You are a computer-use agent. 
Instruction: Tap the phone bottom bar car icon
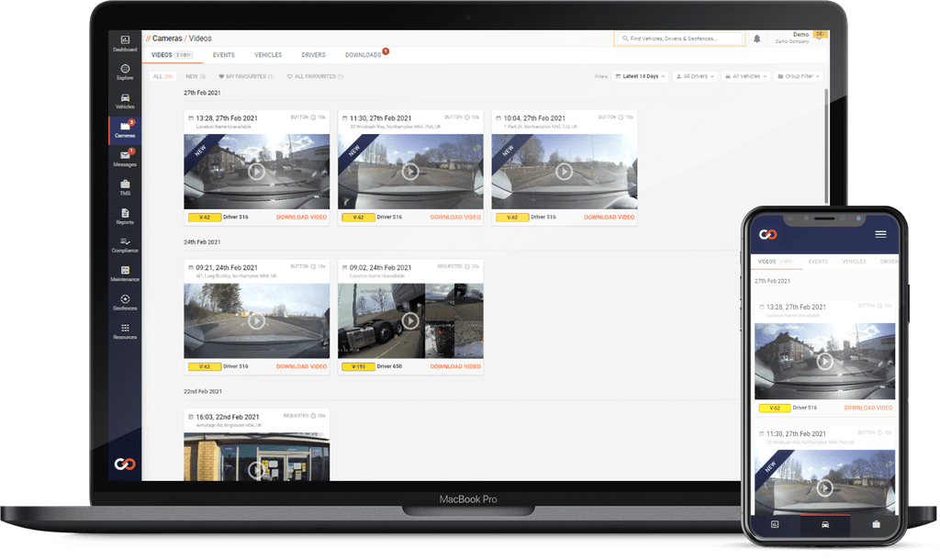(x=825, y=524)
